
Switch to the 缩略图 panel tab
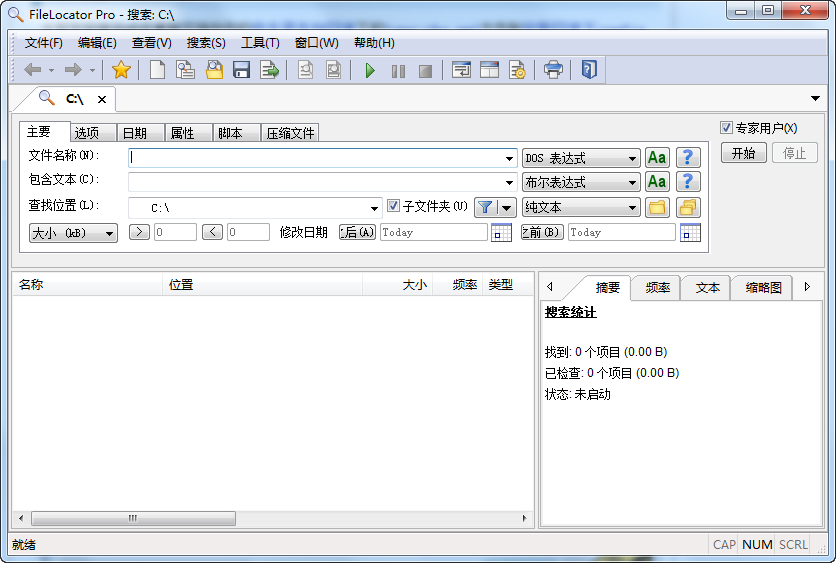[763, 288]
